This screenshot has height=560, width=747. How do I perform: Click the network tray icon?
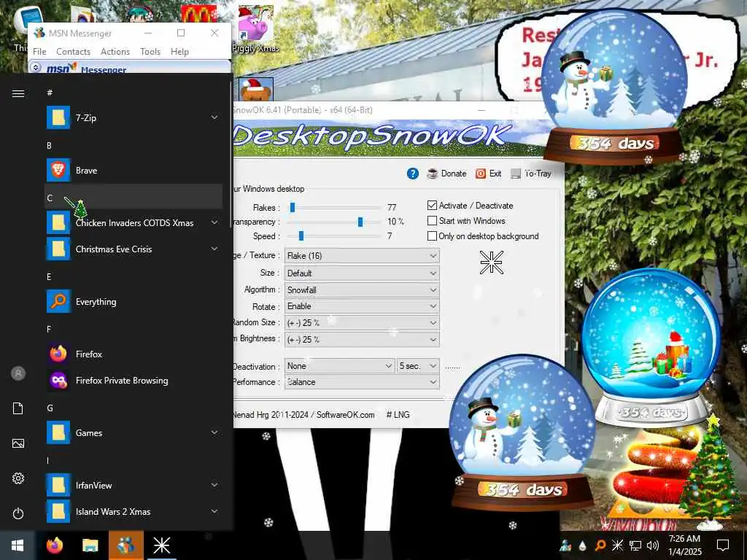coord(635,545)
